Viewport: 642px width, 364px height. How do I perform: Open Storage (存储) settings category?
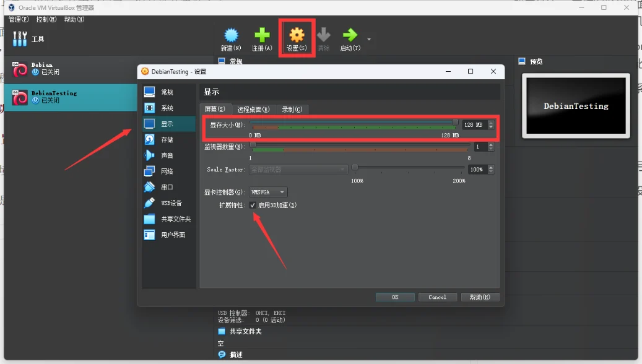click(x=168, y=140)
